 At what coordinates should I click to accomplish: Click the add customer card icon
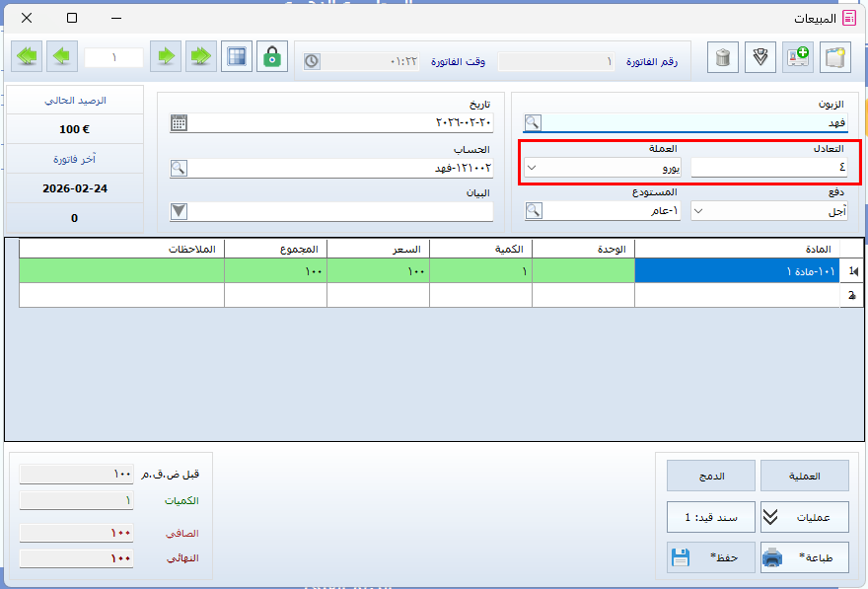797,57
